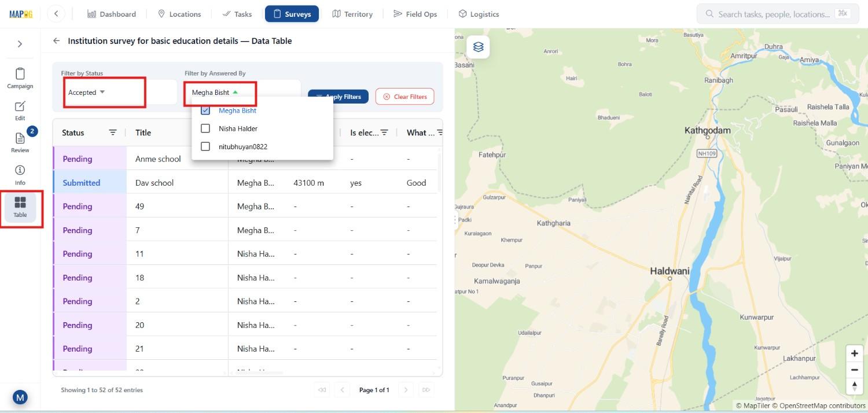Click the Apply Filters button
The height and width of the screenshot is (413, 868).
pos(338,97)
